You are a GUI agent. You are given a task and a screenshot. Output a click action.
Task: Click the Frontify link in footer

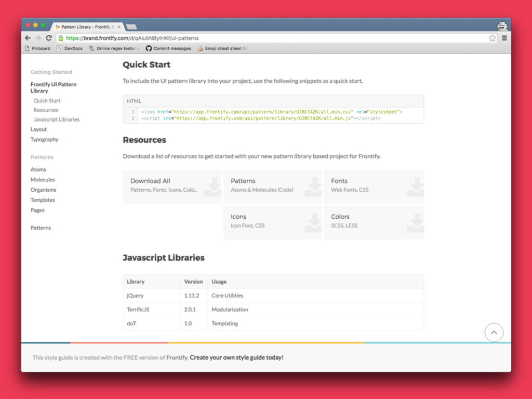pos(177,357)
